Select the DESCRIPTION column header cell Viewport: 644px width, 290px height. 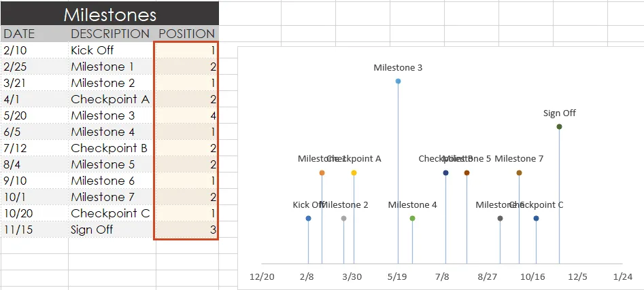click(x=110, y=34)
